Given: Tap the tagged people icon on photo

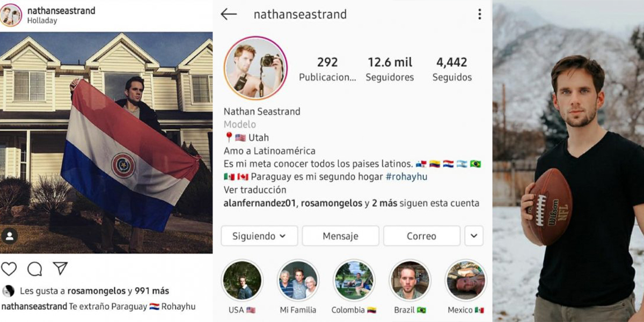Looking at the screenshot, I should [x=10, y=236].
